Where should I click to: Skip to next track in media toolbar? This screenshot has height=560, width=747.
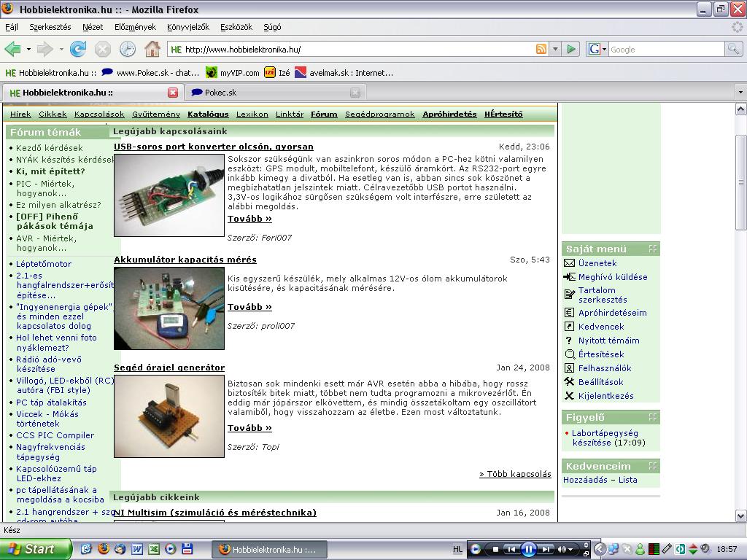click(x=546, y=550)
